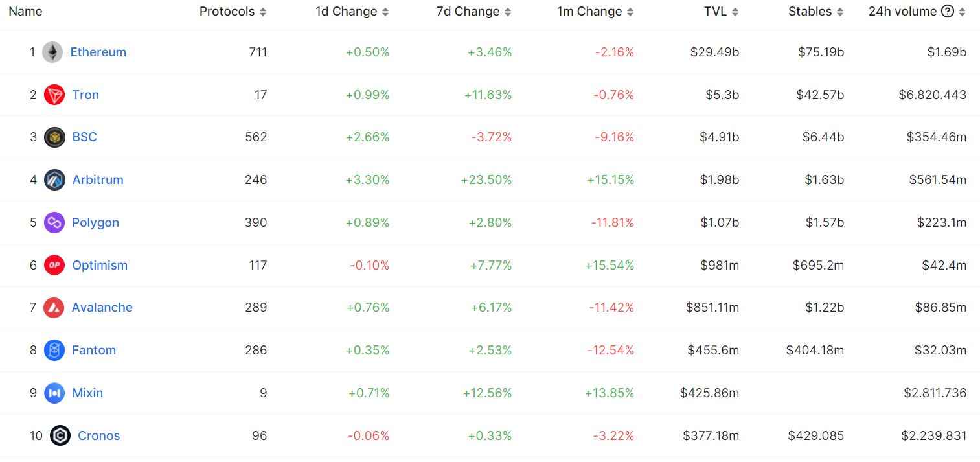Sort table by Protocols column arrows
The image size is (980, 462).
pos(262,12)
